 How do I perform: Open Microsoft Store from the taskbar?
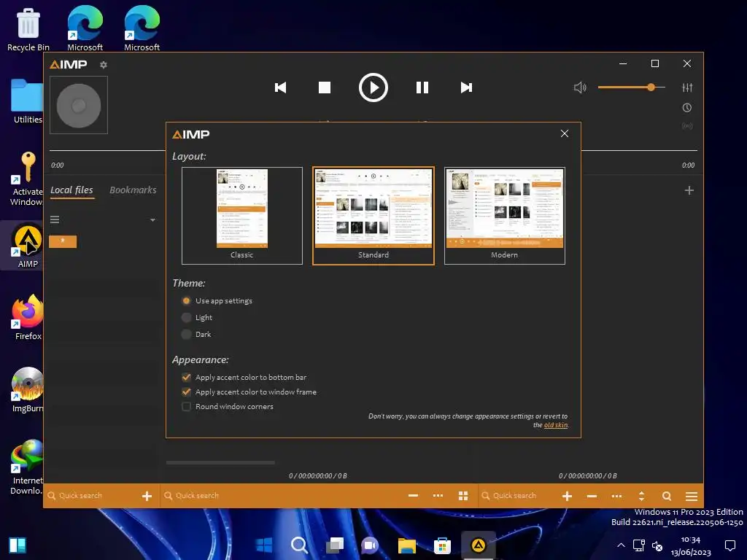coord(442,545)
